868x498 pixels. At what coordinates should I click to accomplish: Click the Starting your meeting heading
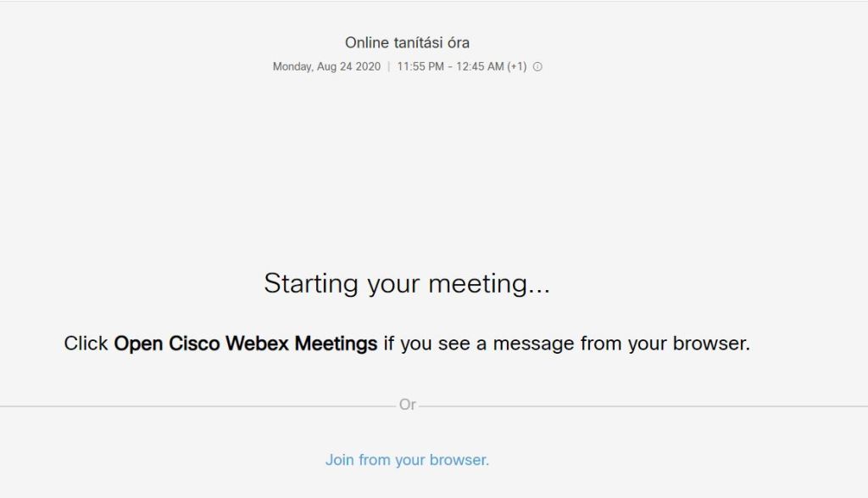[x=407, y=283]
